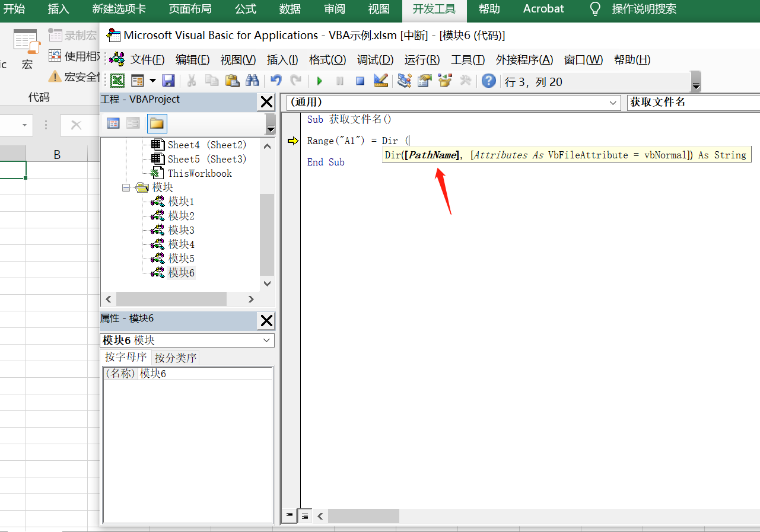Open the 运行(R) menu
Viewport: 760px width, 532px height.
tap(421, 59)
